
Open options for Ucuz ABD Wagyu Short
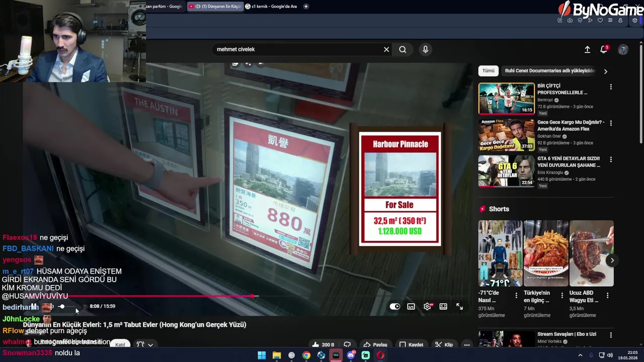click(607, 296)
